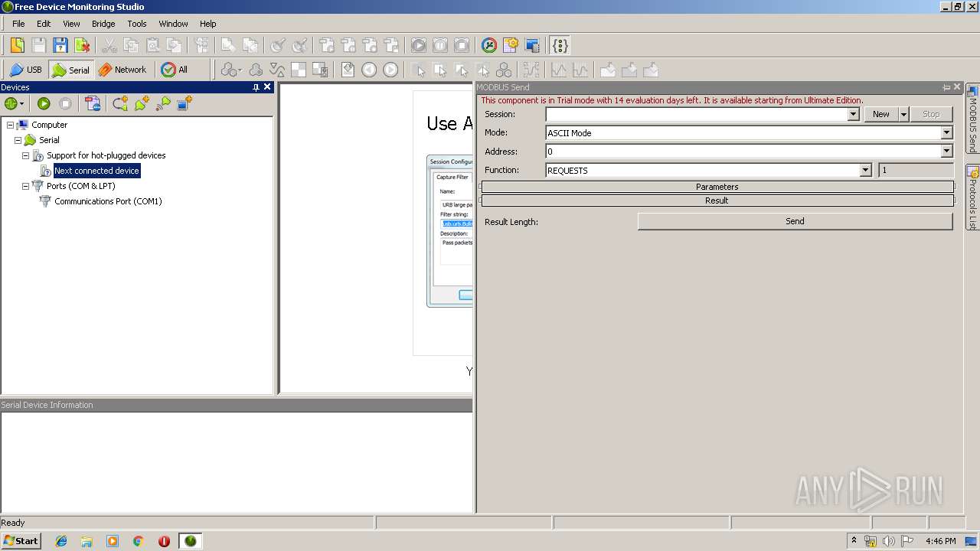This screenshot has width=980, height=551.
Task: Click the blue floppy Save As icon
Action: point(60,45)
